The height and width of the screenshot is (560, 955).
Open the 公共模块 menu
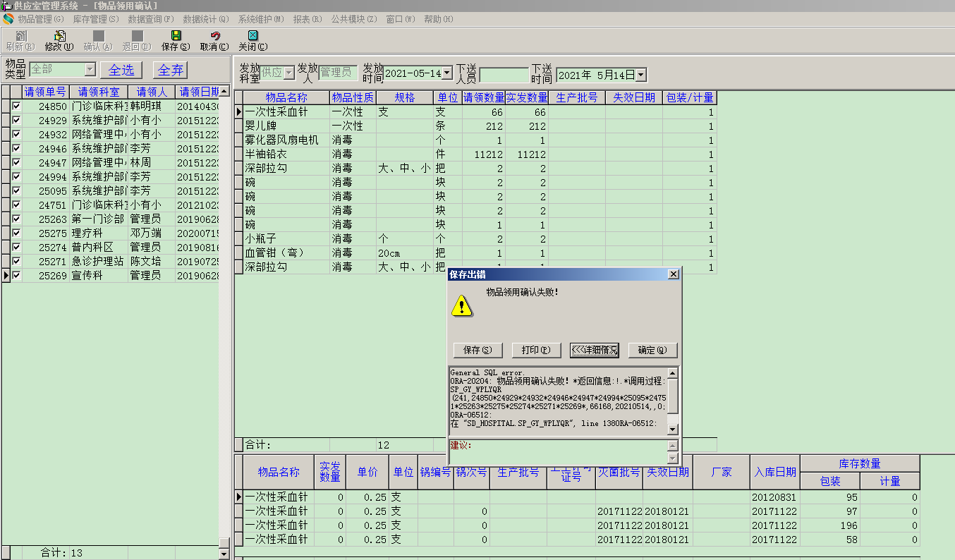[x=354, y=19]
